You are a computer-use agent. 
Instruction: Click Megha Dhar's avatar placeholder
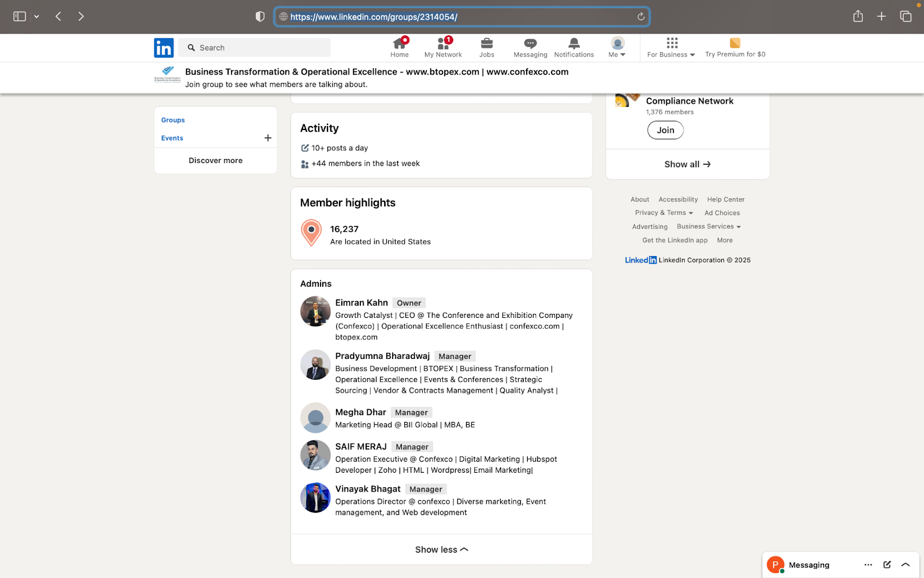pos(315,418)
